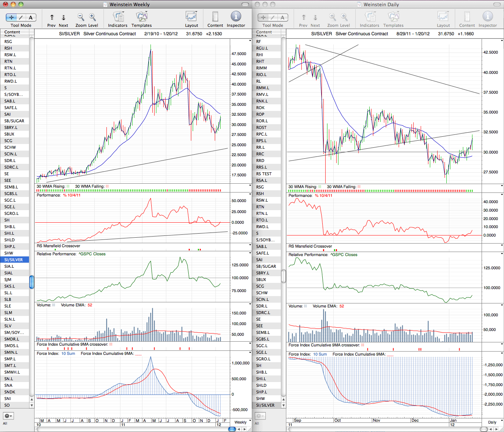Click the Prev arrow in Weinstein Daily
Image resolution: width=504 pixels, height=432 pixels.
point(304,17)
